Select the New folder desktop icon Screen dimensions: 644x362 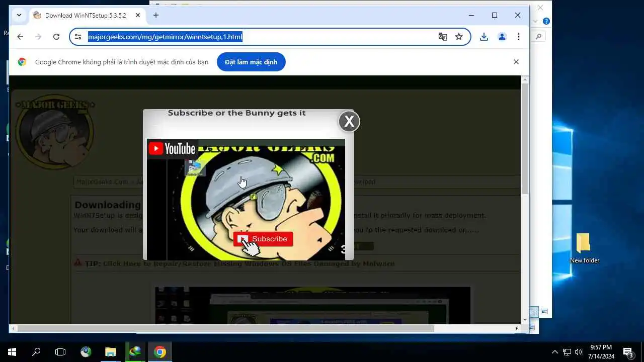tap(584, 248)
